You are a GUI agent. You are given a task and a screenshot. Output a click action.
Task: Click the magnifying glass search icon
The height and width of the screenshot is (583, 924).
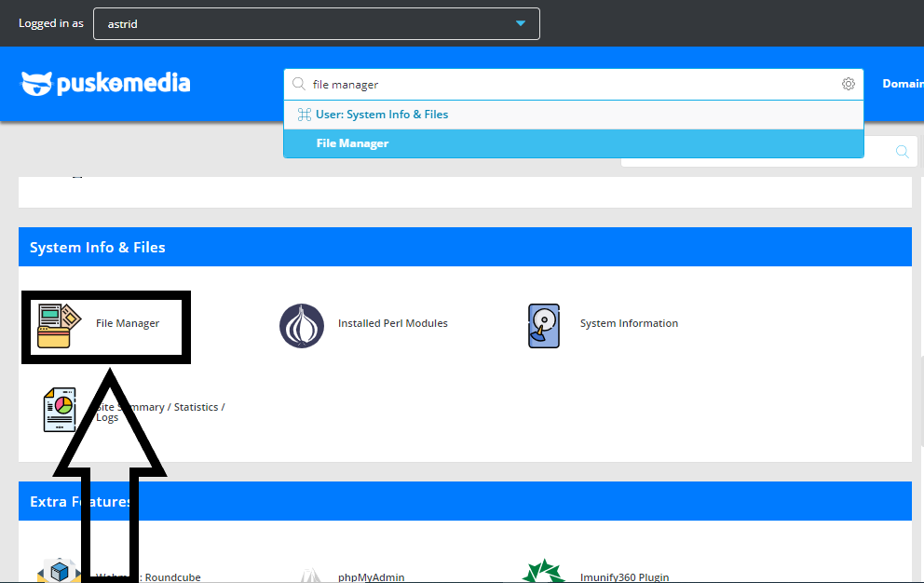[901, 150]
